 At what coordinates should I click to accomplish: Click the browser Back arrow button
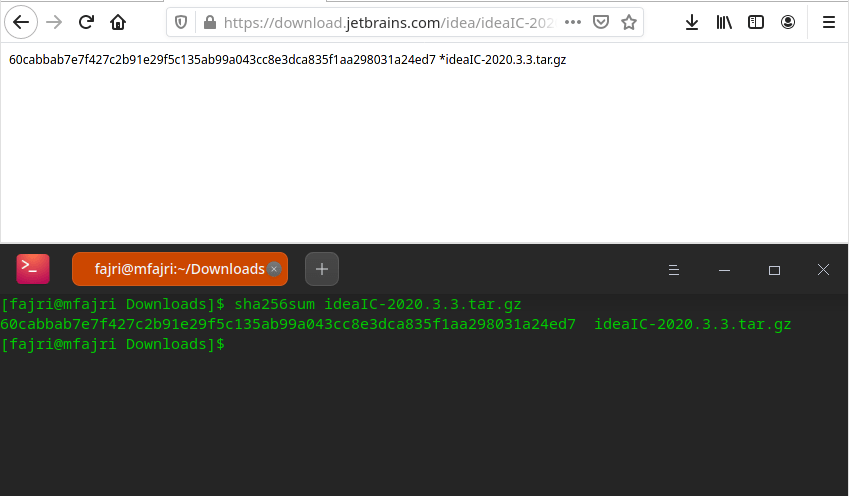(x=22, y=22)
